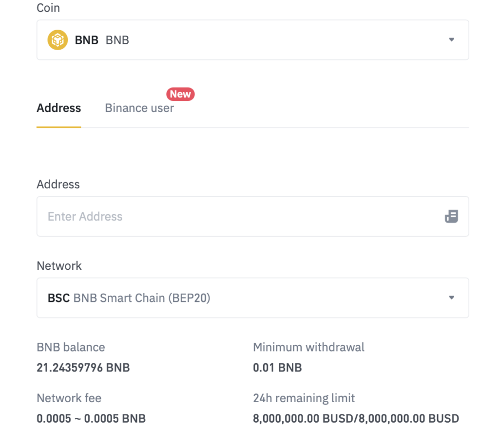Image resolution: width=499 pixels, height=448 pixels.
Task: Click the 8,000,000.00 BUSD remaining limit value
Action: [356, 418]
